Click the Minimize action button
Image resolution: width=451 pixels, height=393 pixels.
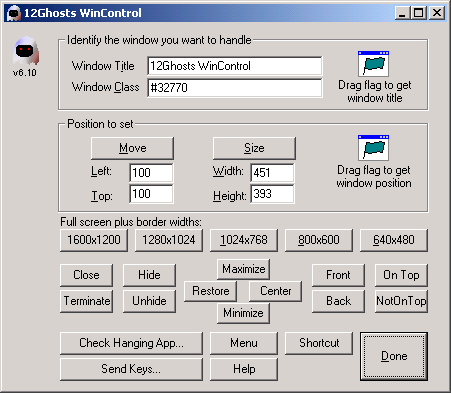pos(243,313)
